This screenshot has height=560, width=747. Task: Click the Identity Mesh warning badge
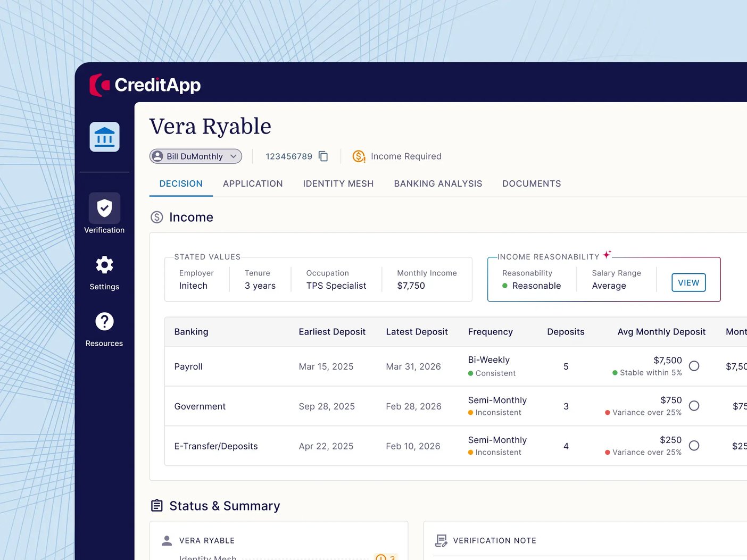click(386, 557)
